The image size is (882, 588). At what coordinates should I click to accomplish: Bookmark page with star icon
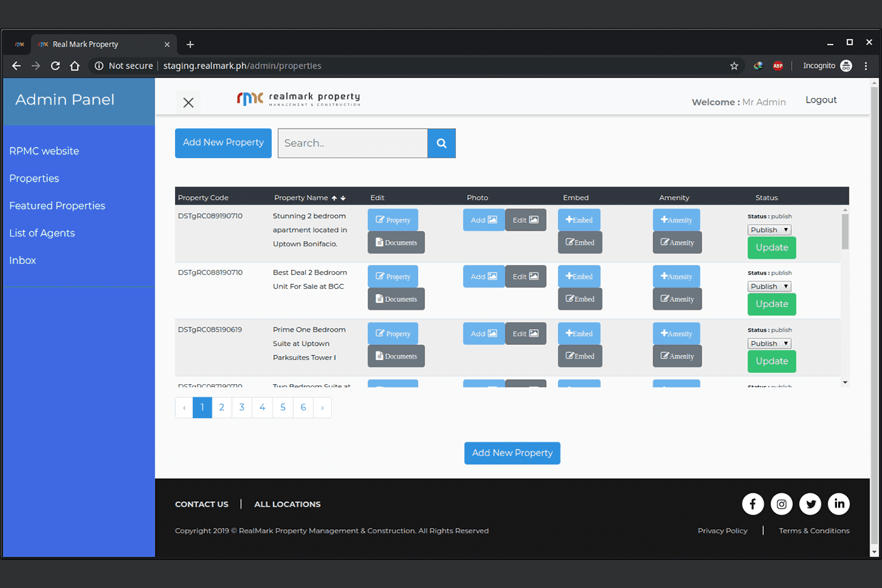(734, 65)
